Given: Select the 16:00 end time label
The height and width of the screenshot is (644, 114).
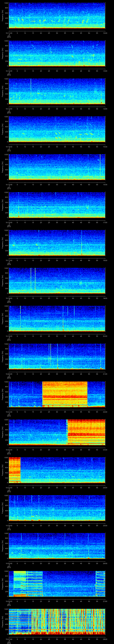Looking at the screenshot, I should (x=105, y=184).
